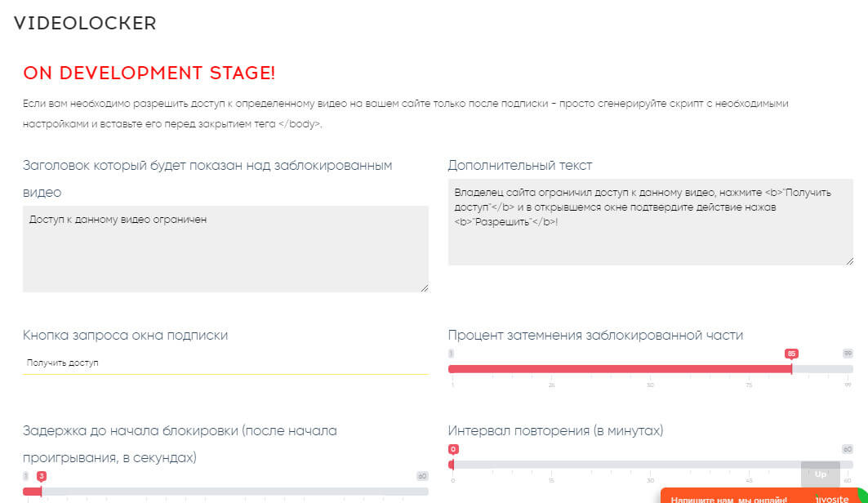
Task: Click the label 'Дополнительный текст'
Action: (520, 166)
